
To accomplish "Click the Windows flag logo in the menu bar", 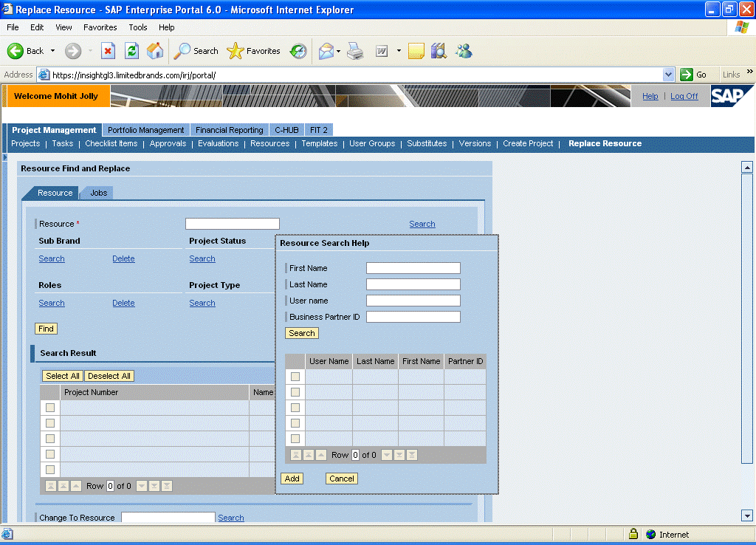I will [741, 27].
